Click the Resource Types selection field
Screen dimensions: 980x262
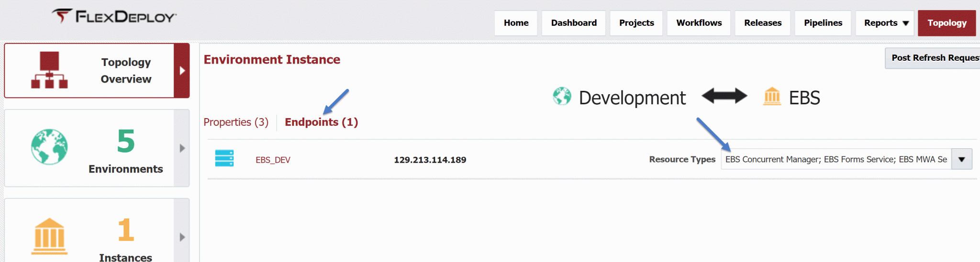click(x=835, y=160)
